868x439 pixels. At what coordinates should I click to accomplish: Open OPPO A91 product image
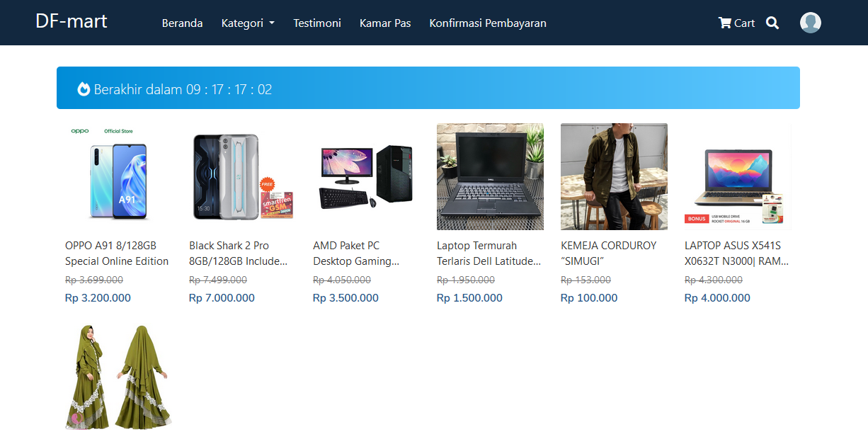pos(118,176)
